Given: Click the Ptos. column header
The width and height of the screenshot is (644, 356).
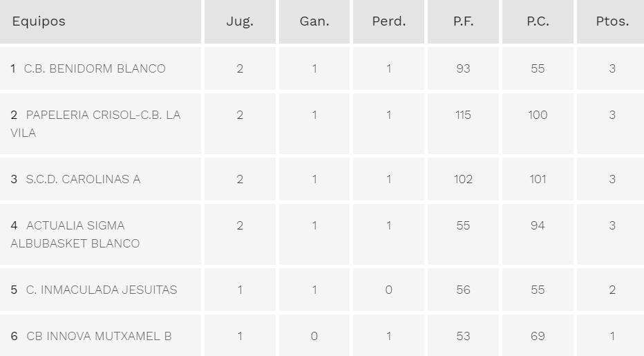Looking at the screenshot, I should [612, 21].
